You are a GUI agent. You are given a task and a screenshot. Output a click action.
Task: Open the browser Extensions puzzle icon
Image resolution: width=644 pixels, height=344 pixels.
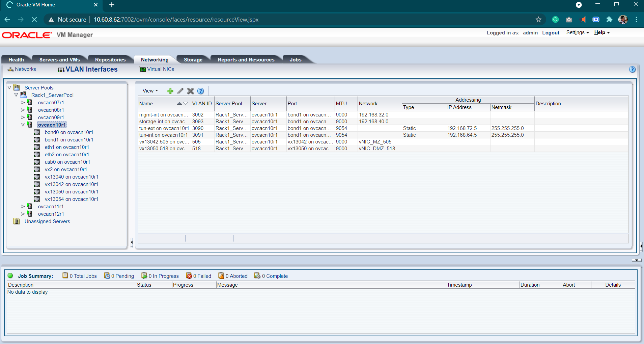(609, 20)
